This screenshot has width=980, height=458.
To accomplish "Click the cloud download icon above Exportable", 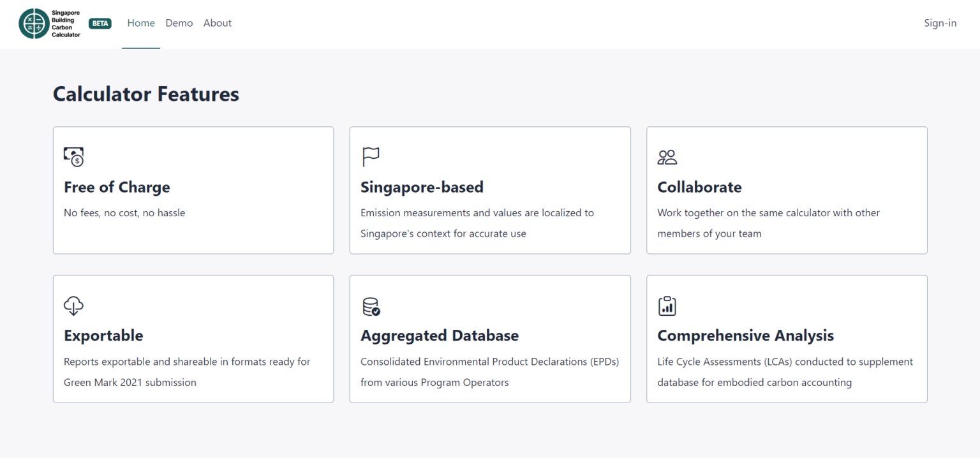I will pos(74,306).
